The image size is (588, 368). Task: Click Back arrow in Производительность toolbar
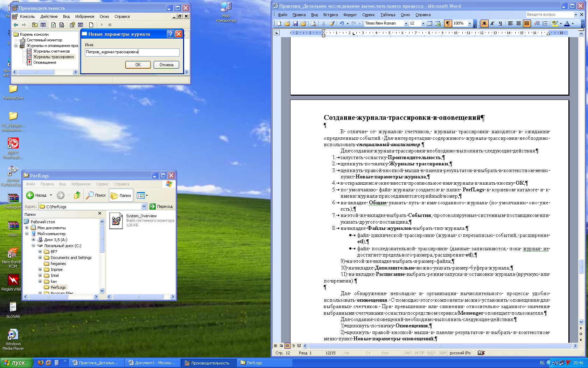point(16,25)
